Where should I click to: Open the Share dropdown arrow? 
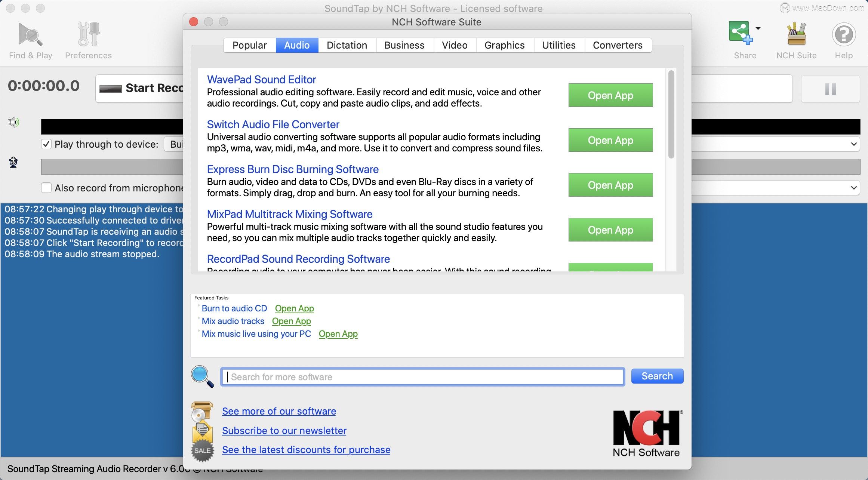tap(758, 28)
